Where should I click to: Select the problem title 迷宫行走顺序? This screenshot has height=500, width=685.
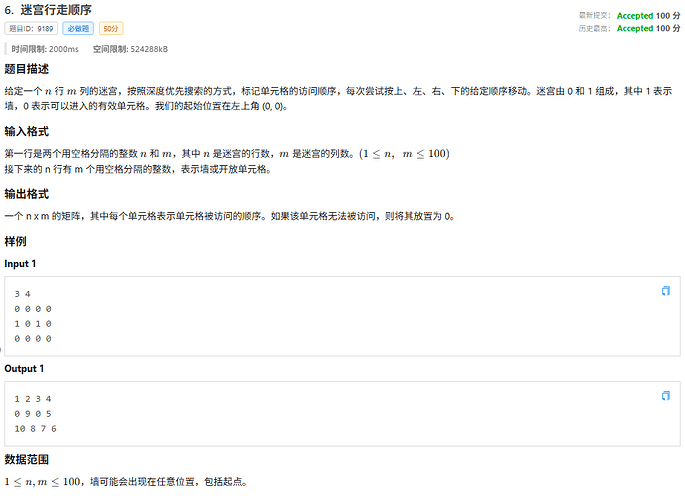pyautogui.click(x=56, y=10)
